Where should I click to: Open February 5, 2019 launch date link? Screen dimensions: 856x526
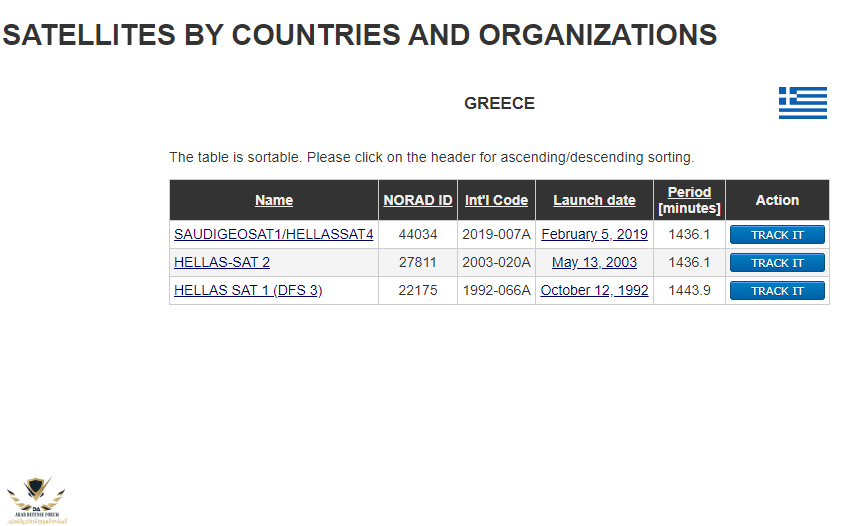[594, 234]
